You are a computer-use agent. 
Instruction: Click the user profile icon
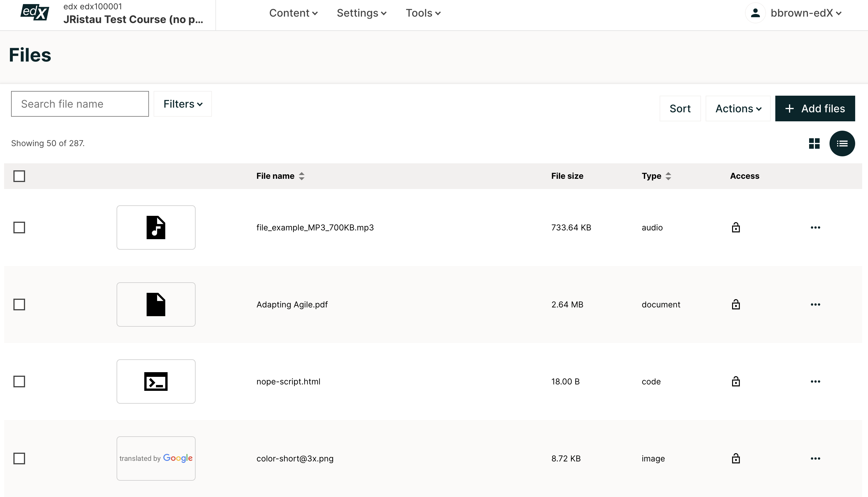coord(755,13)
